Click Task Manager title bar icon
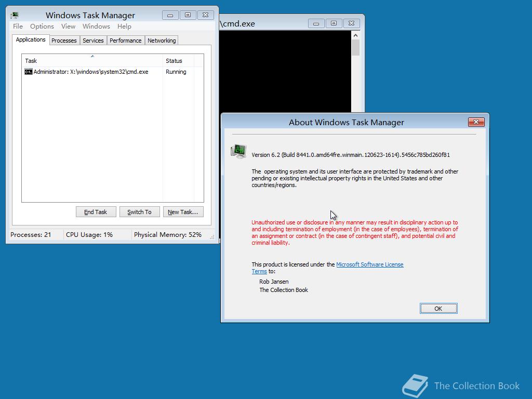 click(15, 15)
